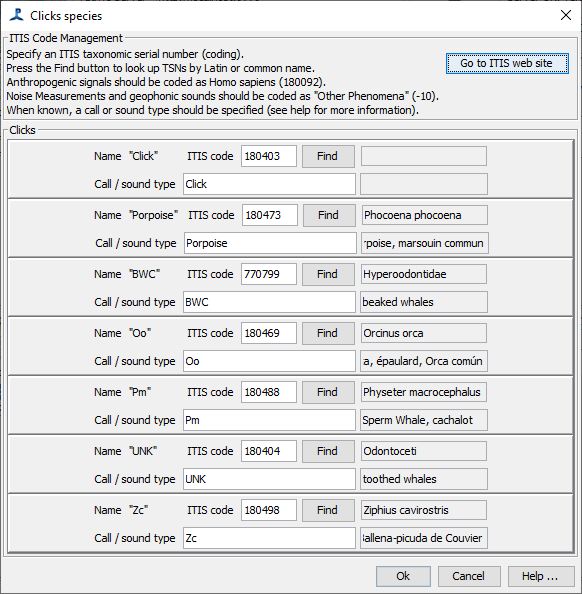Click the Name "Porpoise" label

(136, 215)
